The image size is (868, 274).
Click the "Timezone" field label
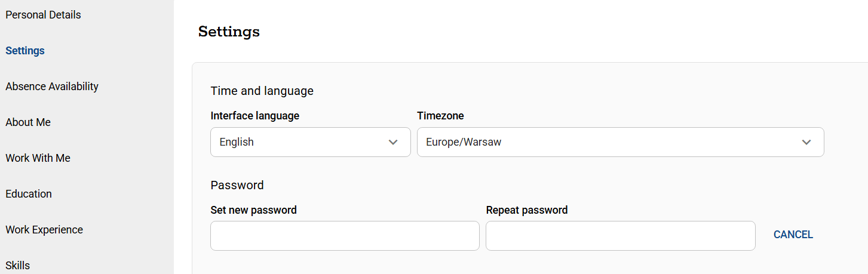pyautogui.click(x=440, y=116)
